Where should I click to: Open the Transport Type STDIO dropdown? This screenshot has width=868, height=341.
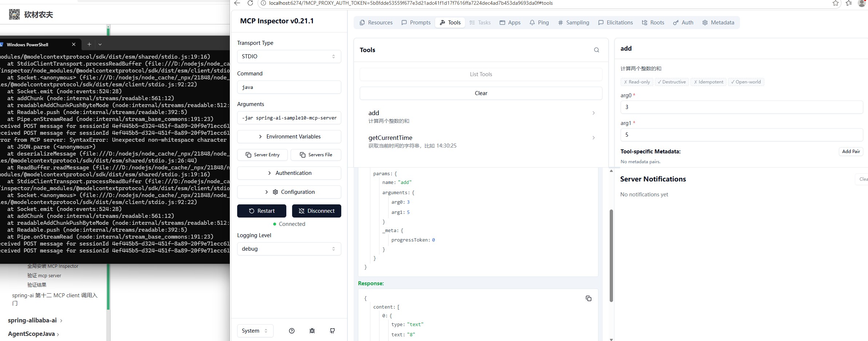(x=289, y=56)
